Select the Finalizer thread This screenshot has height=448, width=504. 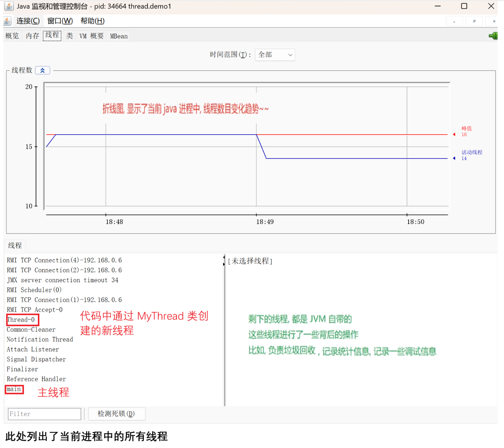tap(22, 370)
